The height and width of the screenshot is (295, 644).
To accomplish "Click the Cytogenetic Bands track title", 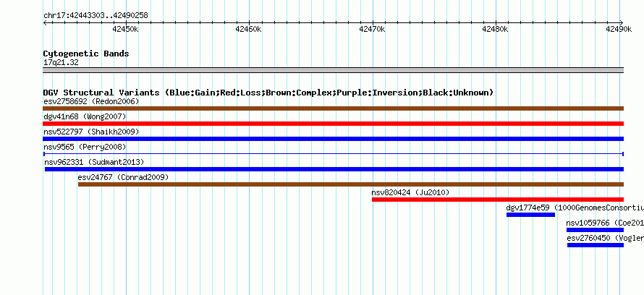I will (86, 54).
